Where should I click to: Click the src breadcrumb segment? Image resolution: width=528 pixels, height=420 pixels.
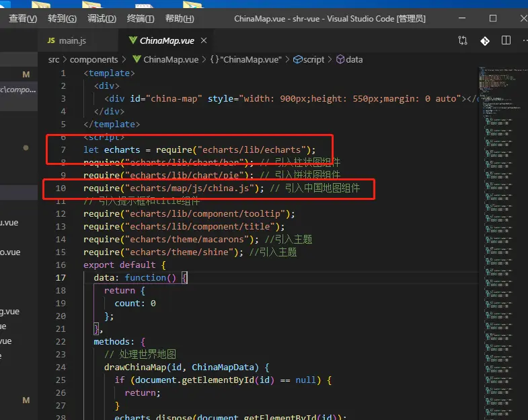point(54,60)
